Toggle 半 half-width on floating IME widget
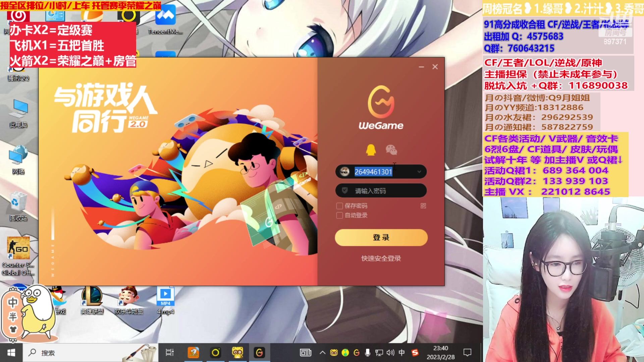The width and height of the screenshot is (644, 362). [13, 317]
